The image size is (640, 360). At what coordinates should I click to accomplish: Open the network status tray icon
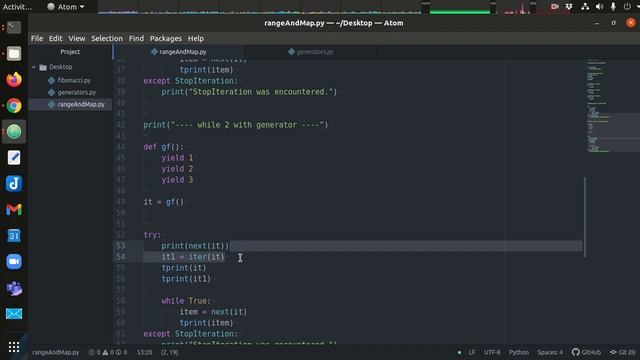(x=585, y=7)
